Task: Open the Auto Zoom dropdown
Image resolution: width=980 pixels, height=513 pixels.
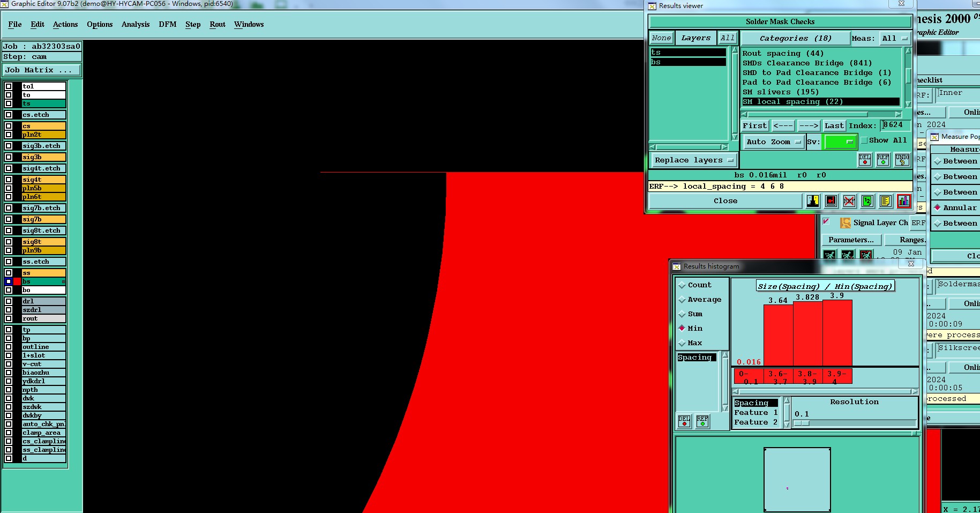Action: coord(774,142)
